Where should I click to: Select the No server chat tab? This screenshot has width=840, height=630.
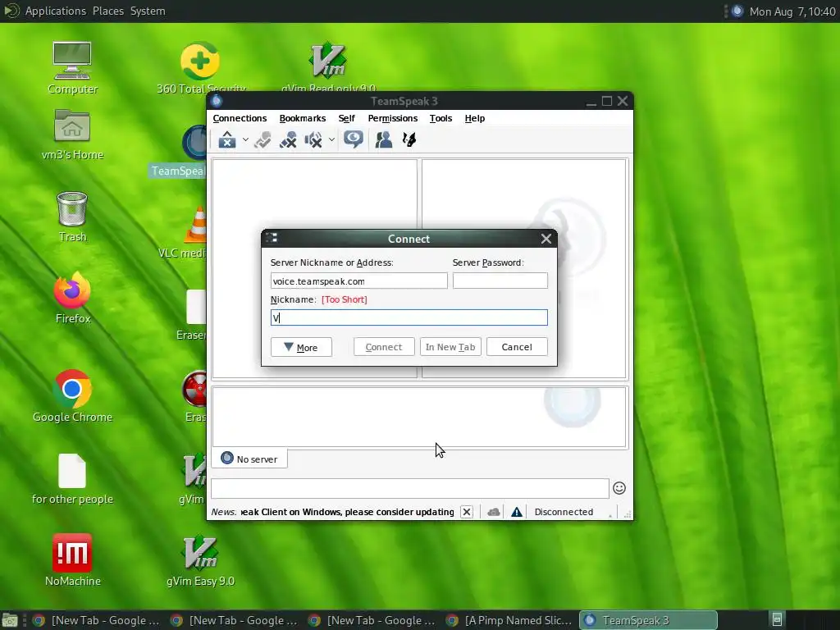pos(249,459)
